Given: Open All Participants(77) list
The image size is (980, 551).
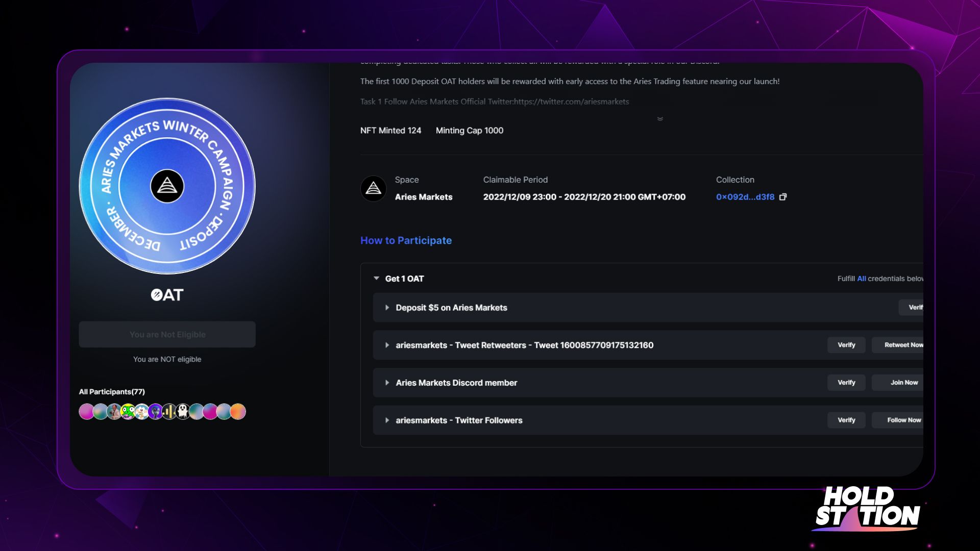Looking at the screenshot, I should [112, 392].
